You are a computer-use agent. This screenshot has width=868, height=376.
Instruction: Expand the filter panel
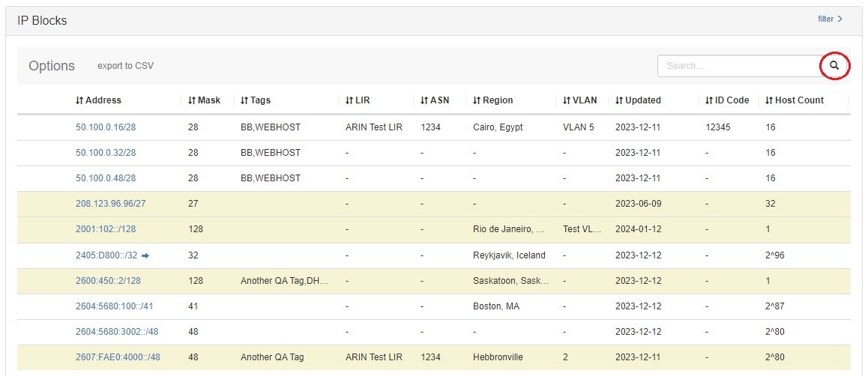click(830, 19)
